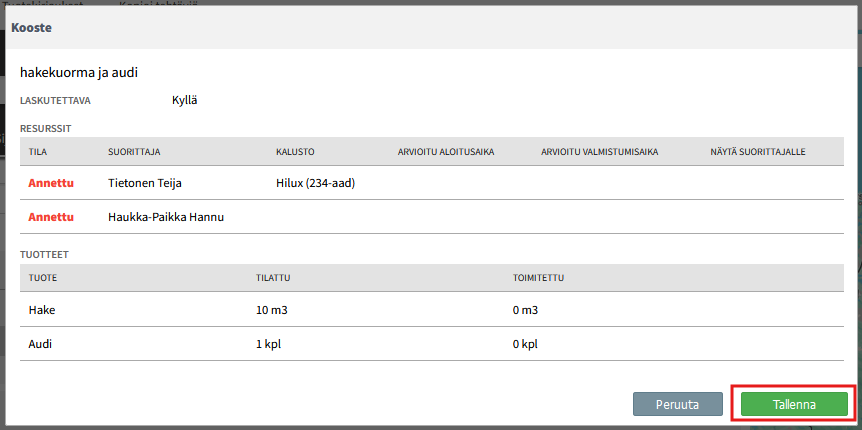The width and height of the screenshot is (862, 430).
Task: Click the Kyllä value next to Laskutettava
Action: pos(185,100)
